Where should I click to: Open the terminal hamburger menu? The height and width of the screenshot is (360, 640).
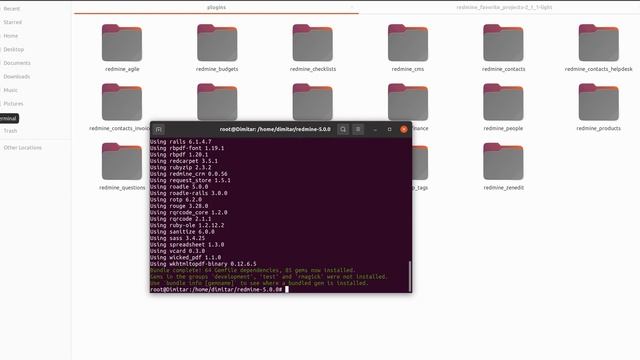[358, 129]
